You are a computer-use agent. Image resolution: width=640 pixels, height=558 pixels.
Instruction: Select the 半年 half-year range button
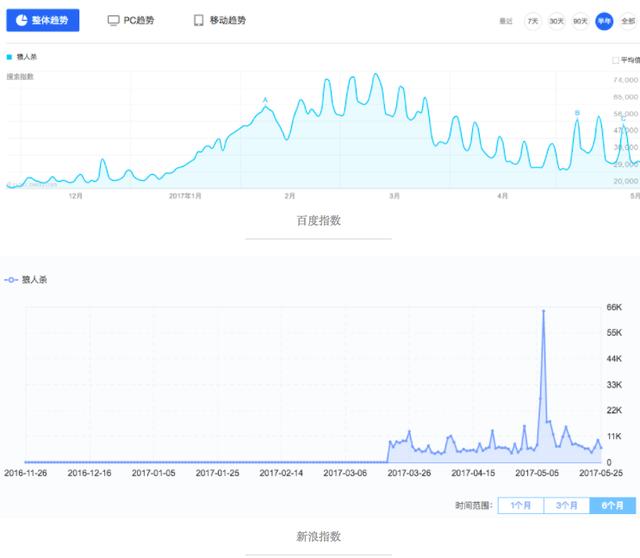(604, 21)
